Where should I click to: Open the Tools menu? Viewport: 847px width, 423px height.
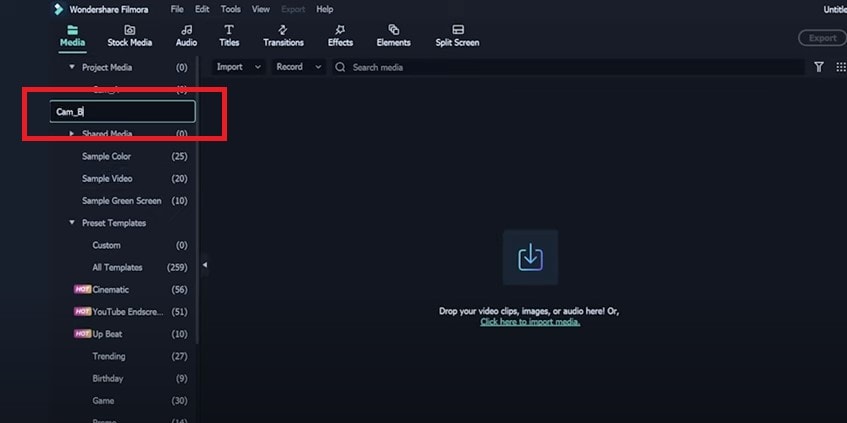(231, 9)
